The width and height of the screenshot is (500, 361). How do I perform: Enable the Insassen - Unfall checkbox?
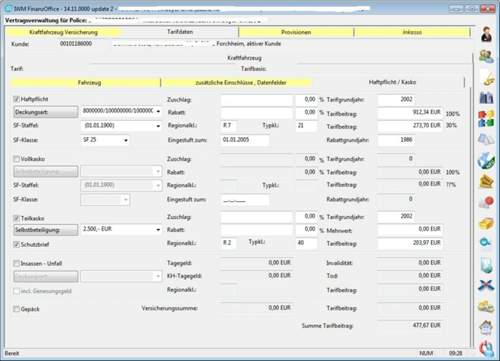coord(16,263)
